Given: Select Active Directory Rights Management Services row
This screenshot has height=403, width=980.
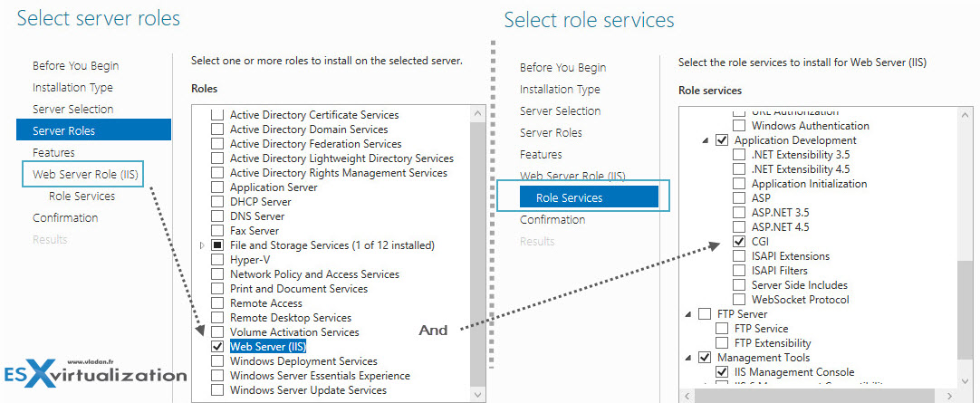Looking at the screenshot, I should tap(339, 172).
